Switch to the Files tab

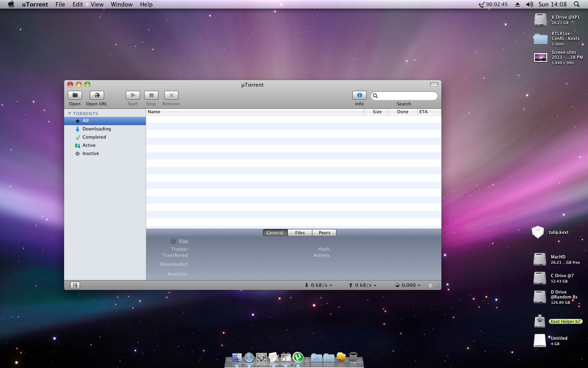click(300, 233)
